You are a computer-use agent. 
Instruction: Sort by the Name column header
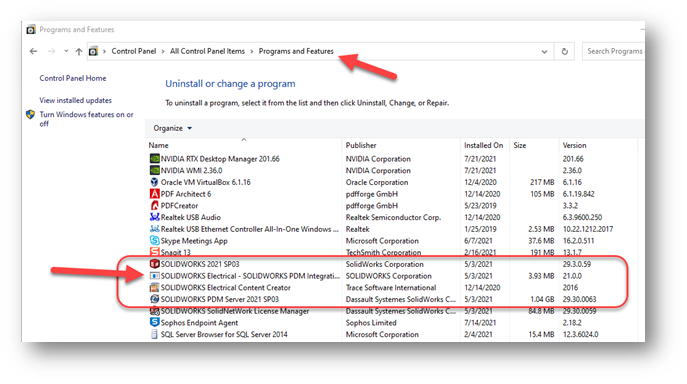pos(158,145)
